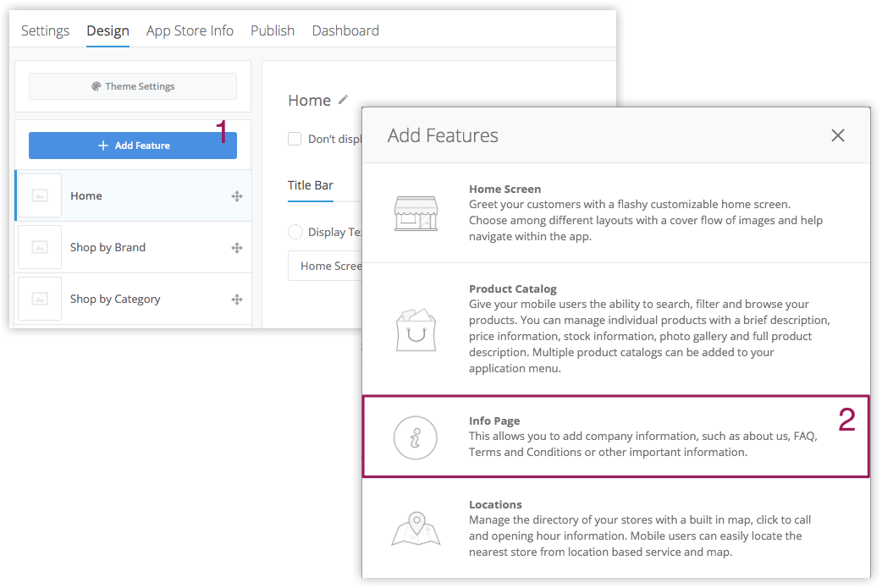Click the drag handle beside Shop by Brand
Screen dimensions: 882x588
point(237,247)
